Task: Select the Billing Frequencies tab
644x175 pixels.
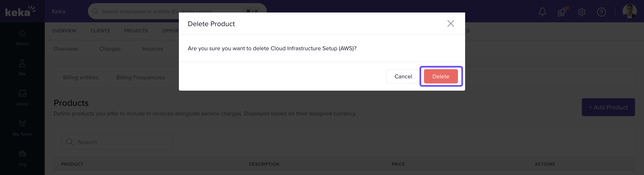Action: [140, 77]
